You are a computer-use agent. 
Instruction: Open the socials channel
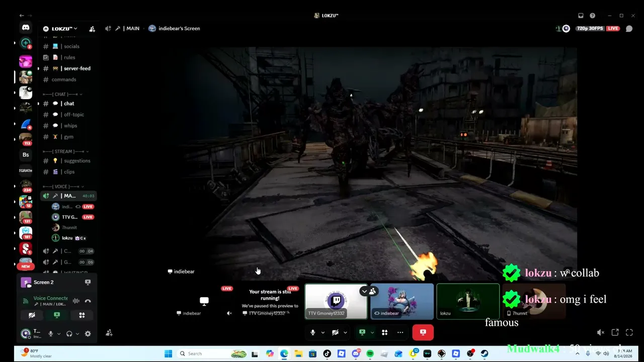click(69, 46)
